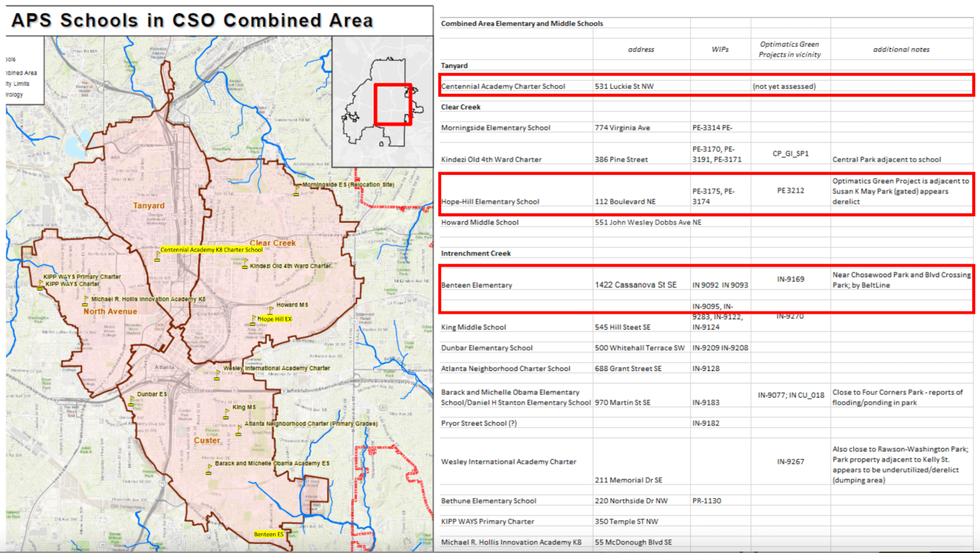980x553 pixels.
Task: Select the Morningside ES Relocation Site marker
Action: 297,190
